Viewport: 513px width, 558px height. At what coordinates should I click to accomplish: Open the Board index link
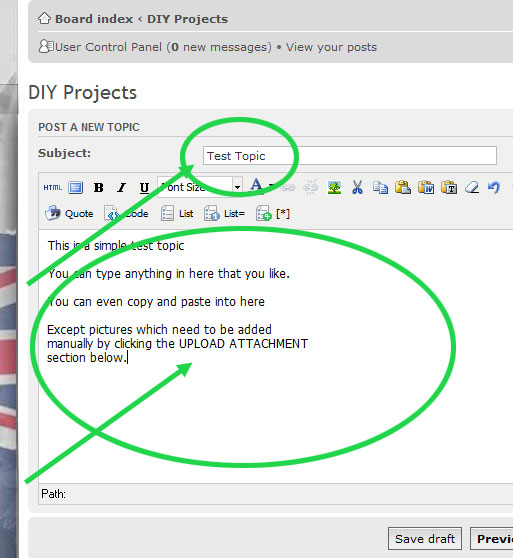click(x=94, y=19)
